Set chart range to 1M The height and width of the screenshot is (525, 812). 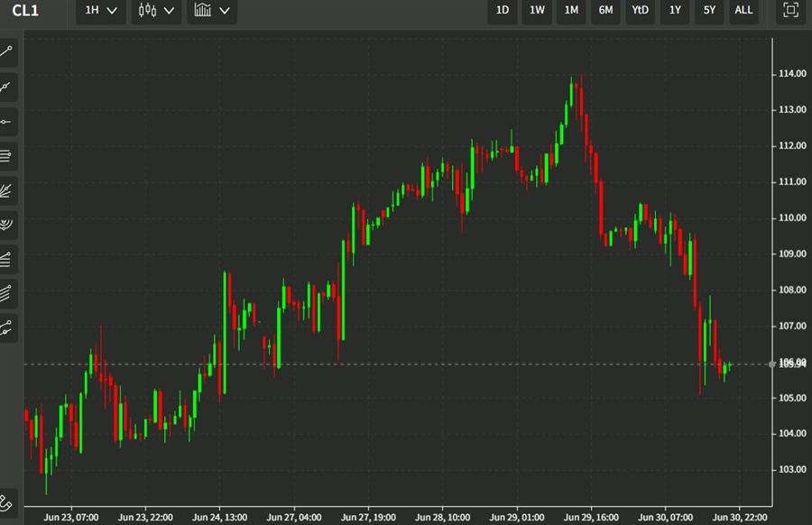571,10
